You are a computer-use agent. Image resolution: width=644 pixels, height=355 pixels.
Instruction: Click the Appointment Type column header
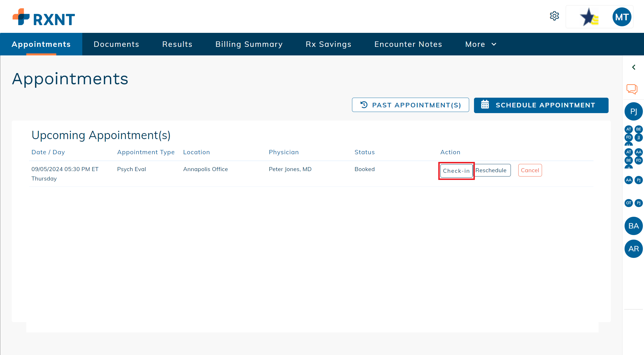click(x=146, y=152)
